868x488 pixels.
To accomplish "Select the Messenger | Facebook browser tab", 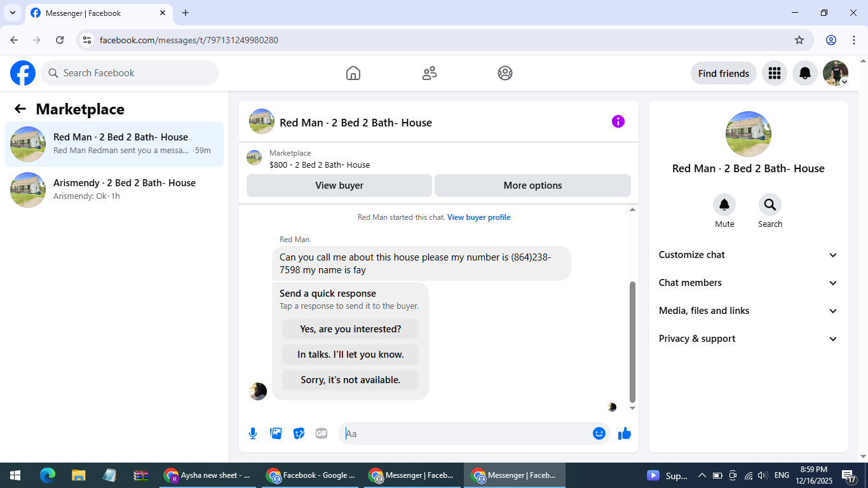I will pos(99,13).
